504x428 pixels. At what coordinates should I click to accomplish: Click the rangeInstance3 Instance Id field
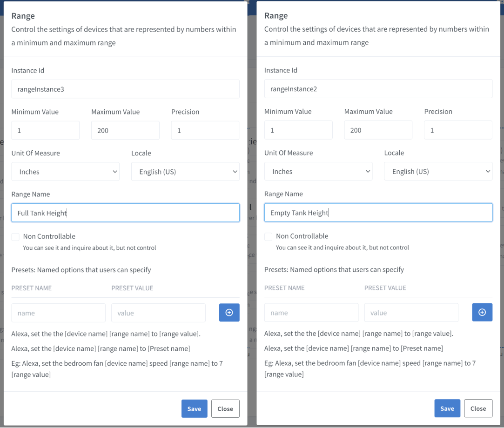click(125, 89)
